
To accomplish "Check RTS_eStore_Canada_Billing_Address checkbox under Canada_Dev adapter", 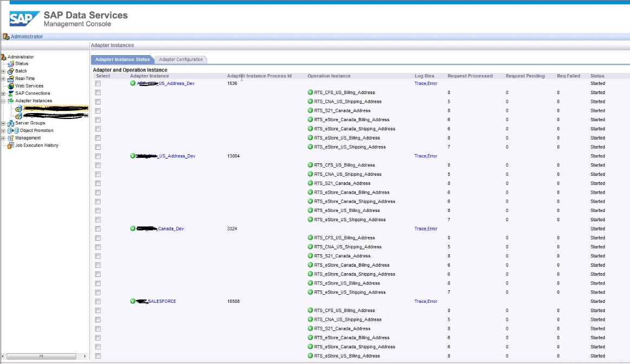I will tap(97, 265).
